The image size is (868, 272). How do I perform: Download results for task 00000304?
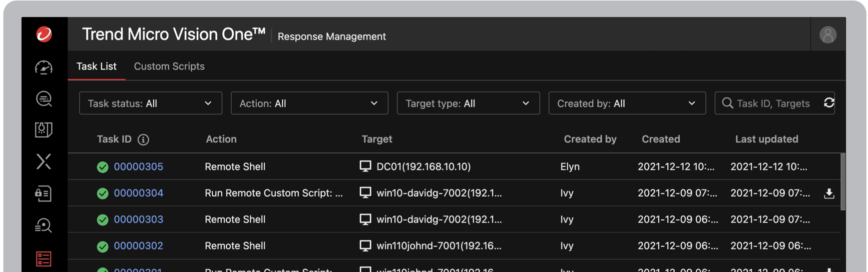829,193
